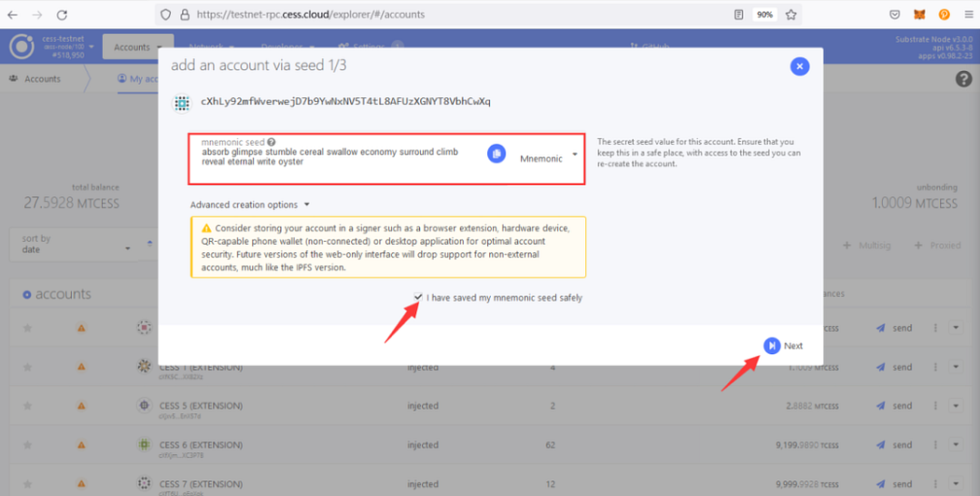The width and height of the screenshot is (980, 496).
Task: Open the Accounts menu in the top navigation
Action: (137, 47)
